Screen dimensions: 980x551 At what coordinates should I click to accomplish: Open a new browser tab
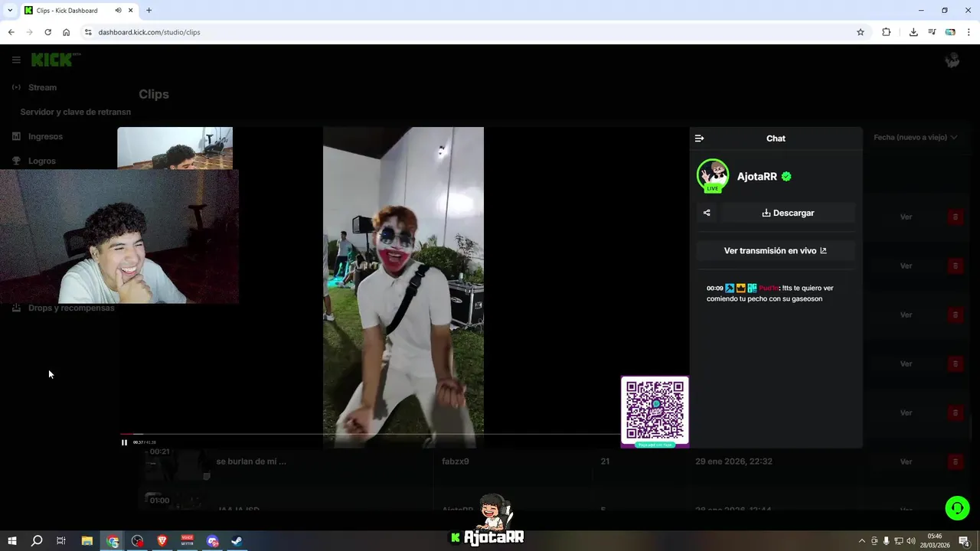click(x=149, y=11)
